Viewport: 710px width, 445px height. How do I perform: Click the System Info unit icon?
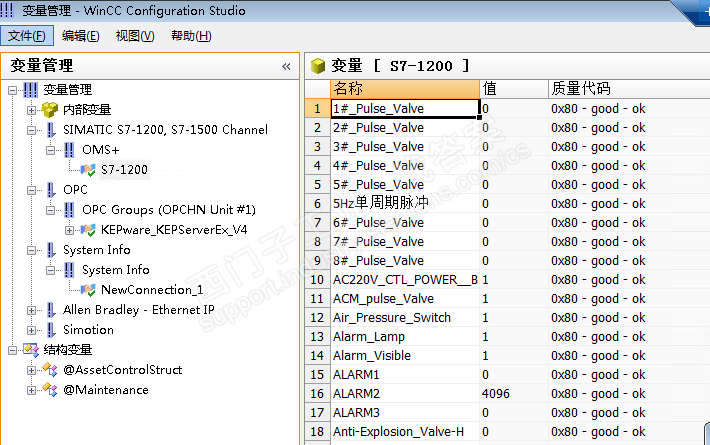click(69, 270)
